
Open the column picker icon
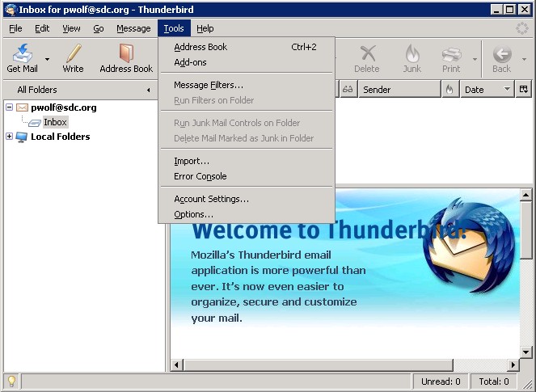(523, 89)
